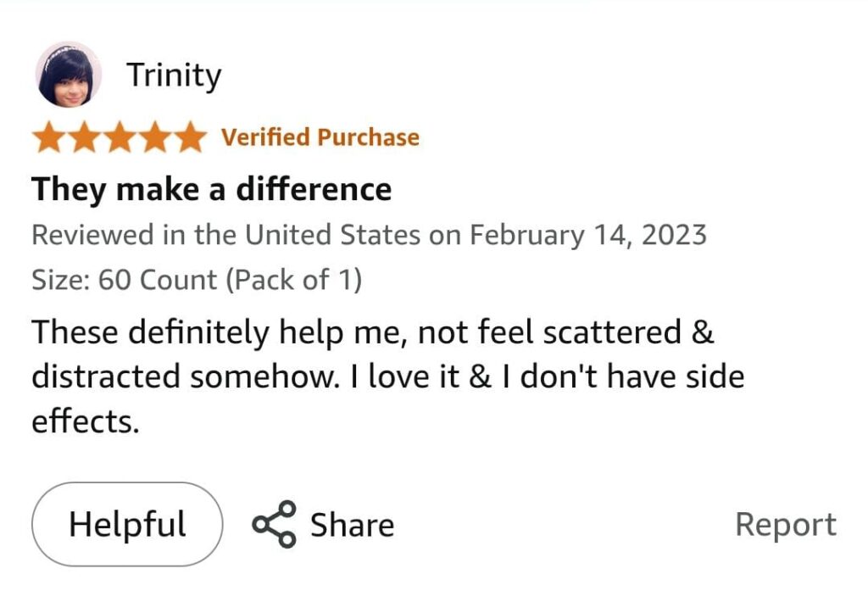Screen dimensions: 868x591
Task: Select the fifth rating star
Action: pyautogui.click(x=190, y=137)
